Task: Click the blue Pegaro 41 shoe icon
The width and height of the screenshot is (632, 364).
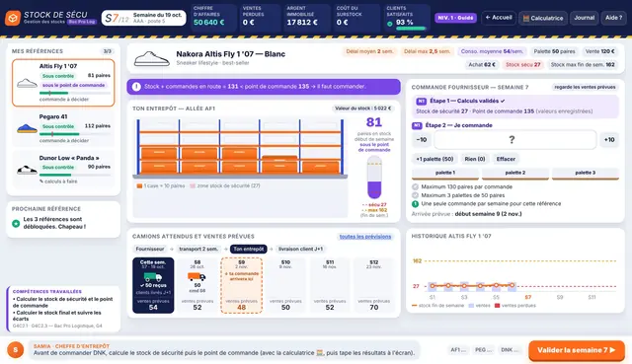Action: coord(27,128)
